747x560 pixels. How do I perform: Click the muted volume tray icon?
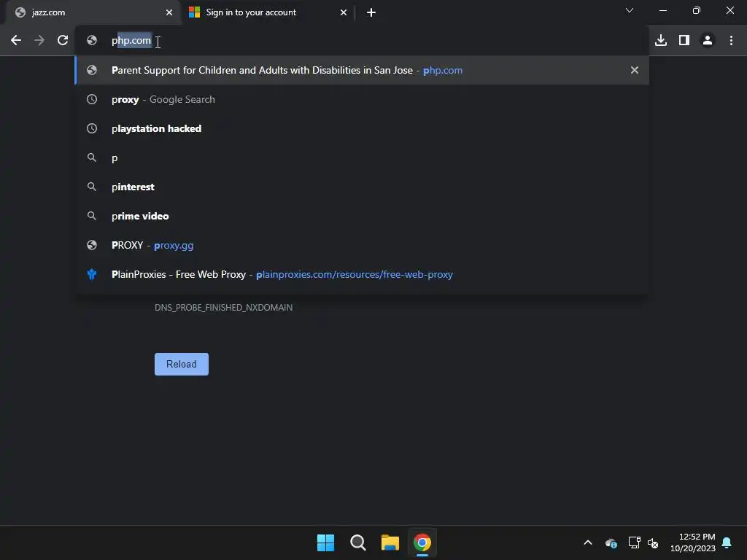point(653,542)
